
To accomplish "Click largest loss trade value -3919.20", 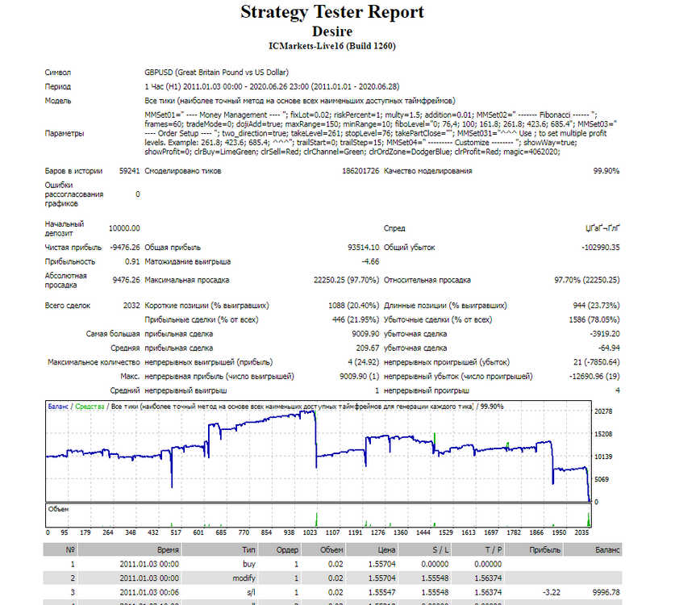I will tap(605, 334).
